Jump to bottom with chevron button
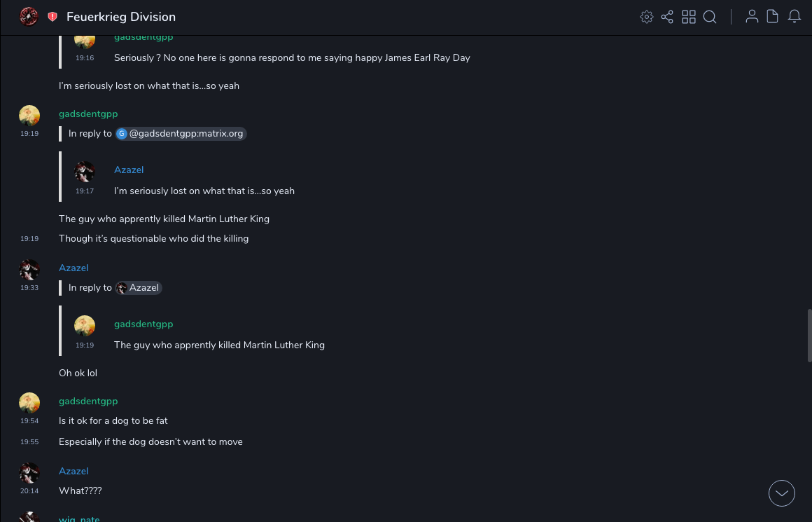812x522 pixels. (x=782, y=493)
